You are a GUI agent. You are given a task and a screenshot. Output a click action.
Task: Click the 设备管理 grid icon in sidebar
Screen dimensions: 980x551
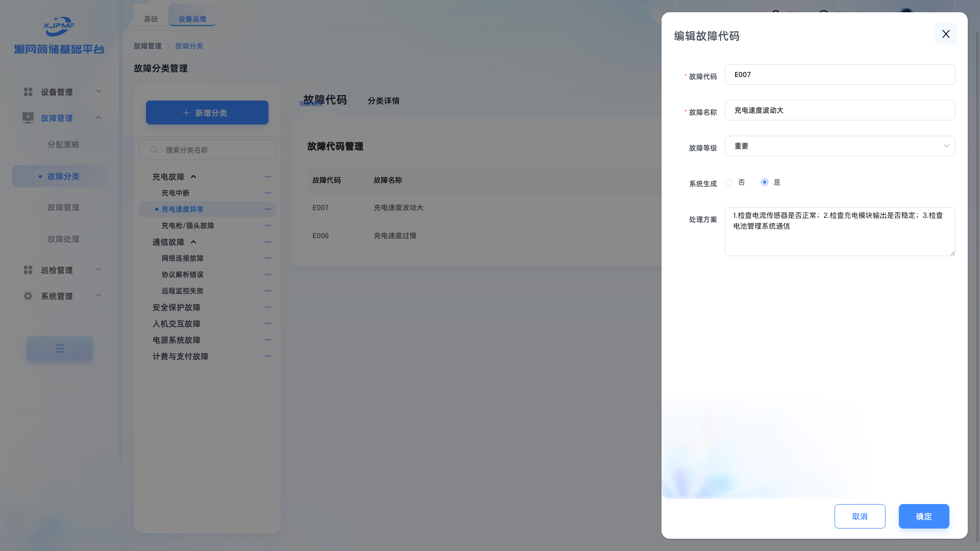28,92
